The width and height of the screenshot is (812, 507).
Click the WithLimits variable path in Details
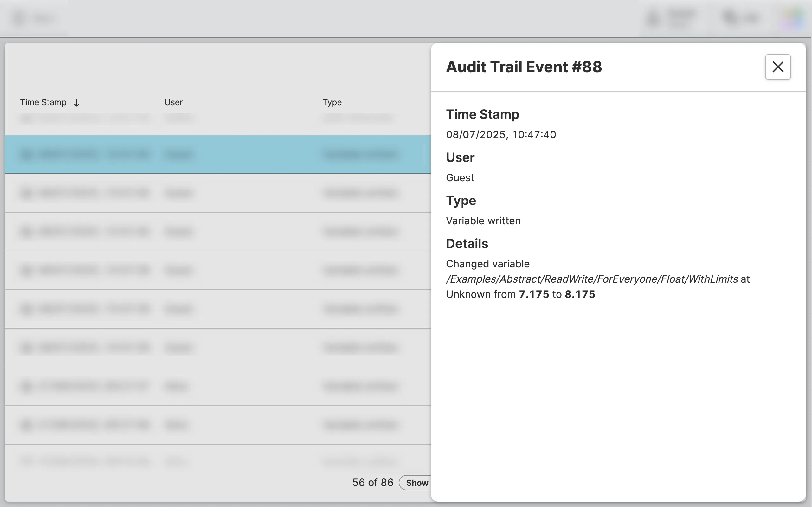[x=592, y=279]
